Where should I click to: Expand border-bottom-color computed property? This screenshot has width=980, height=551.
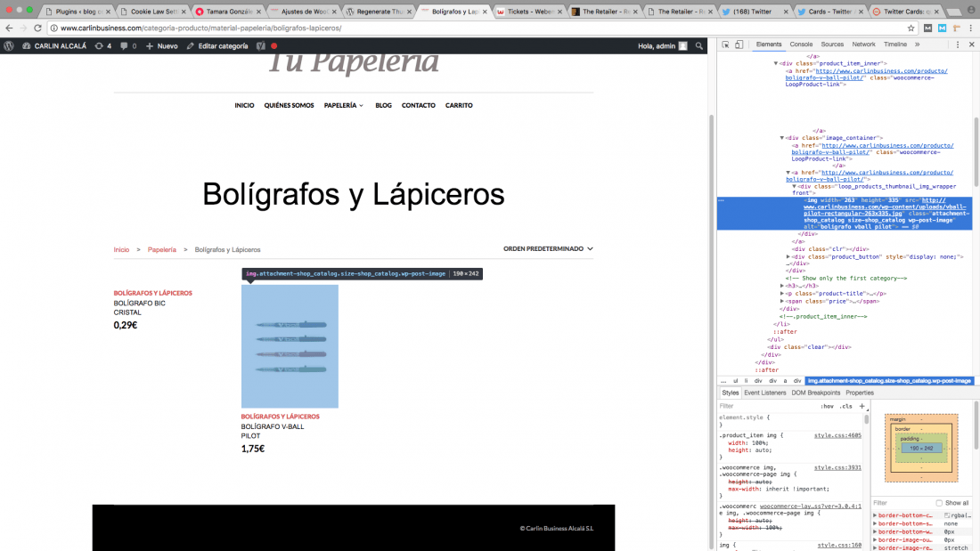(x=875, y=516)
